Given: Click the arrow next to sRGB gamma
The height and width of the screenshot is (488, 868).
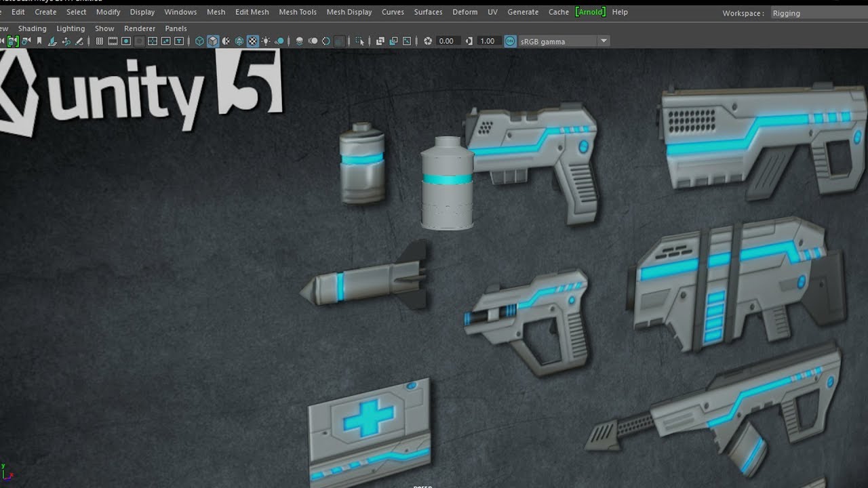Looking at the screenshot, I should [x=604, y=41].
